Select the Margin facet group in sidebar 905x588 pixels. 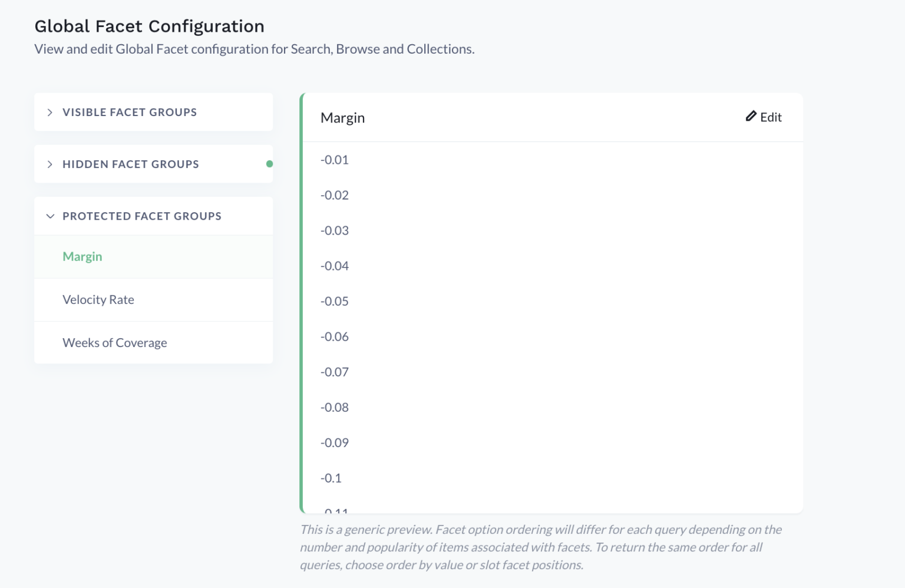point(82,256)
